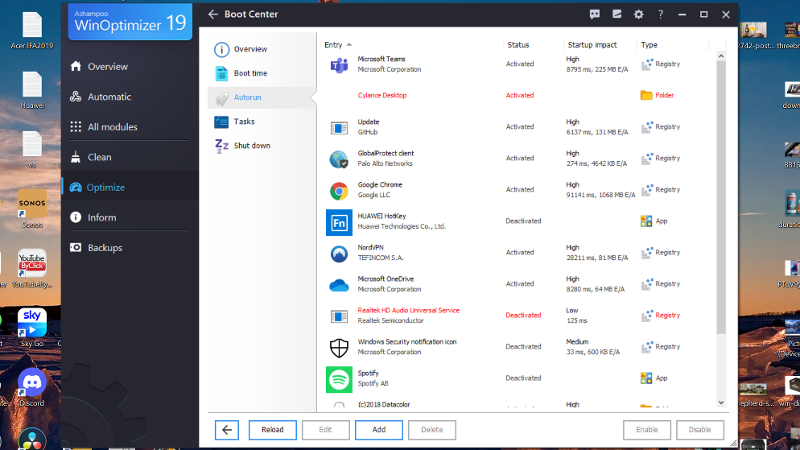Open Backups section in sidebar
This screenshot has height=450, width=800.
tap(105, 247)
